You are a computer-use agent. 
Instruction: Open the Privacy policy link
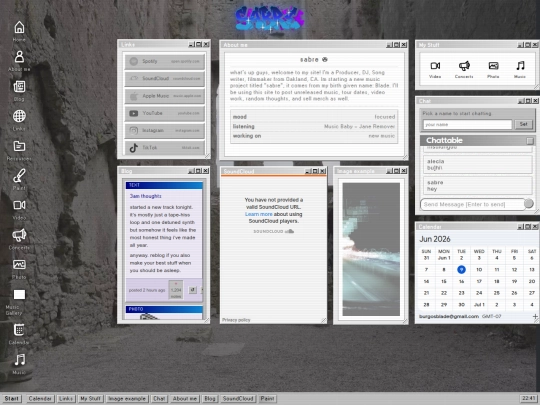coord(236,320)
